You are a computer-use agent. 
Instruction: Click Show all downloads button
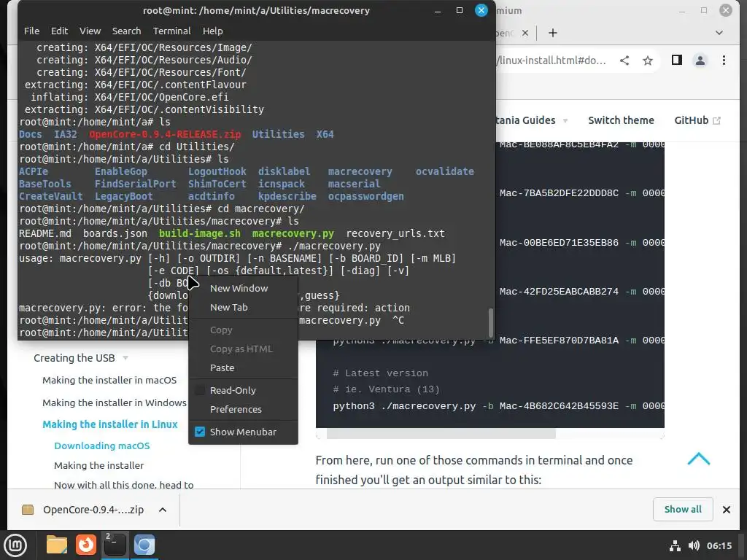[683, 510]
